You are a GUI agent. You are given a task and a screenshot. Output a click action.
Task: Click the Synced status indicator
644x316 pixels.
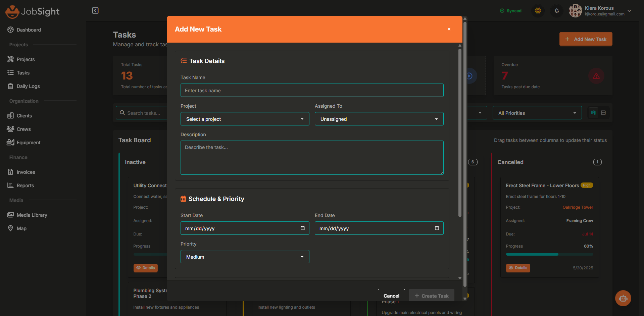[x=511, y=11]
